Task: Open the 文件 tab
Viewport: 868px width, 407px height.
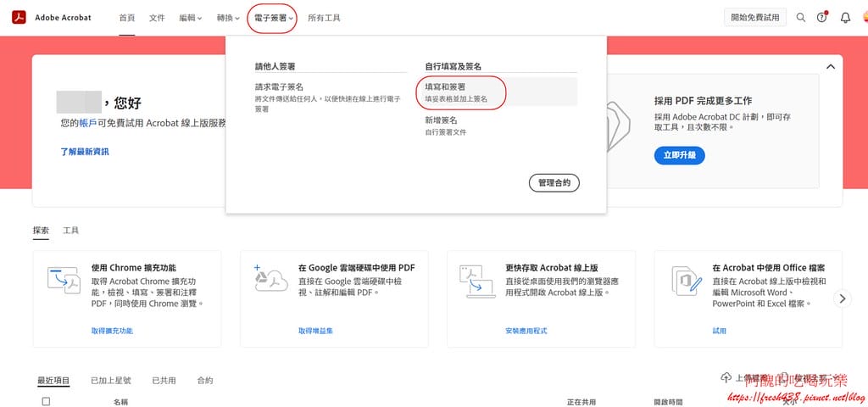Action: 157,18
